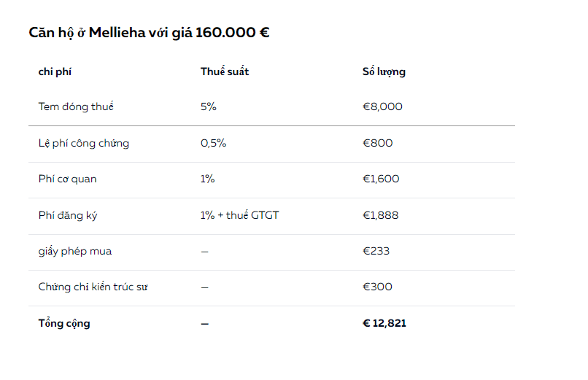Click the €8,000 amount cell

382,107
